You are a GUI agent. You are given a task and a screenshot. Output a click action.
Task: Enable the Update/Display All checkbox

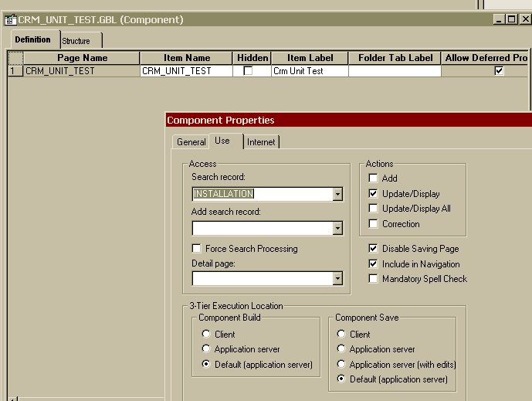click(x=373, y=208)
